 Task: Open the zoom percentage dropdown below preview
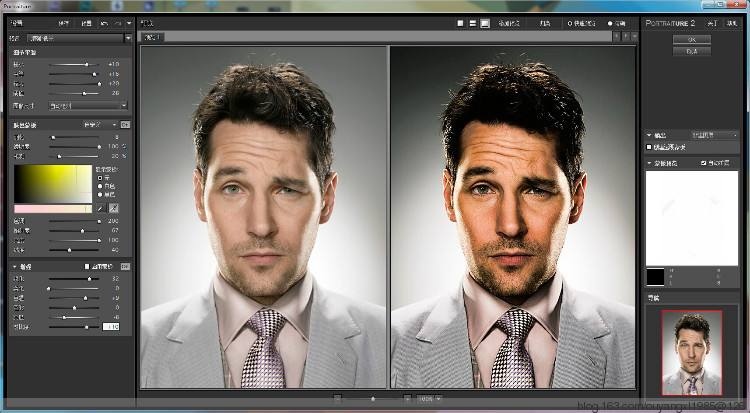pos(428,397)
